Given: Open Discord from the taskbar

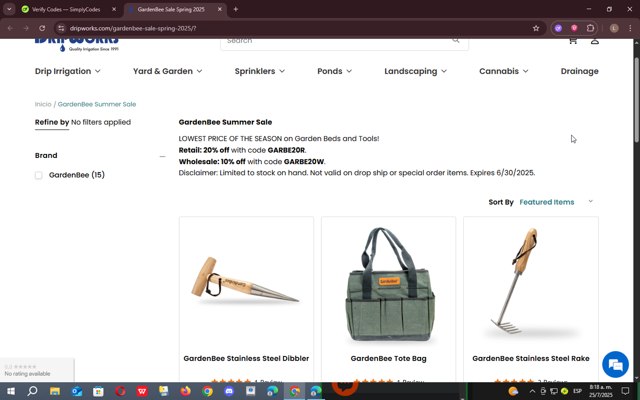Looking at the screenshot, I should pos(229,391).
